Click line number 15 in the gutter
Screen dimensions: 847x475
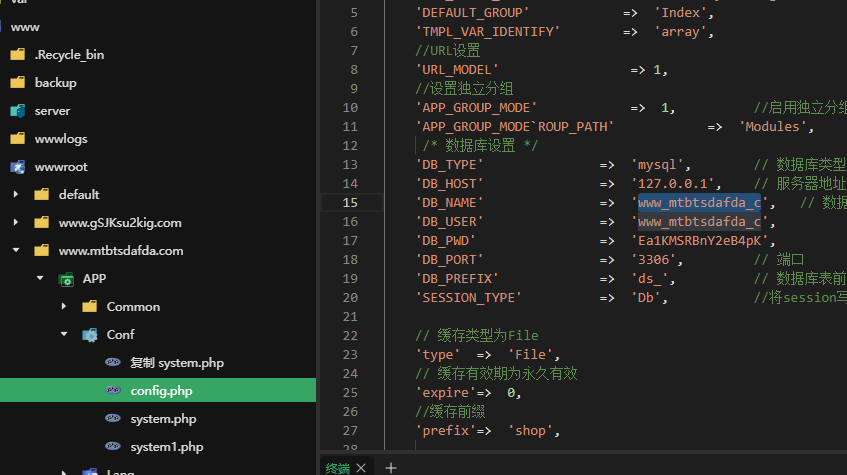[x=349, y=202]
